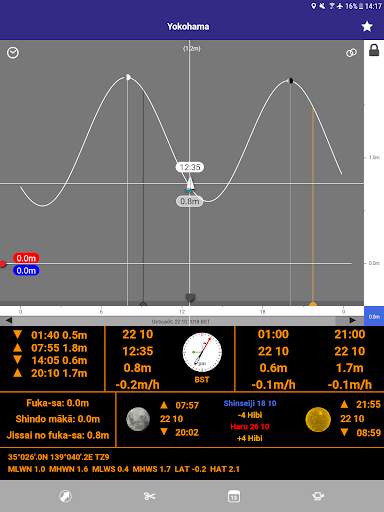Tap the BST compass clock dial

click(202, 352)
